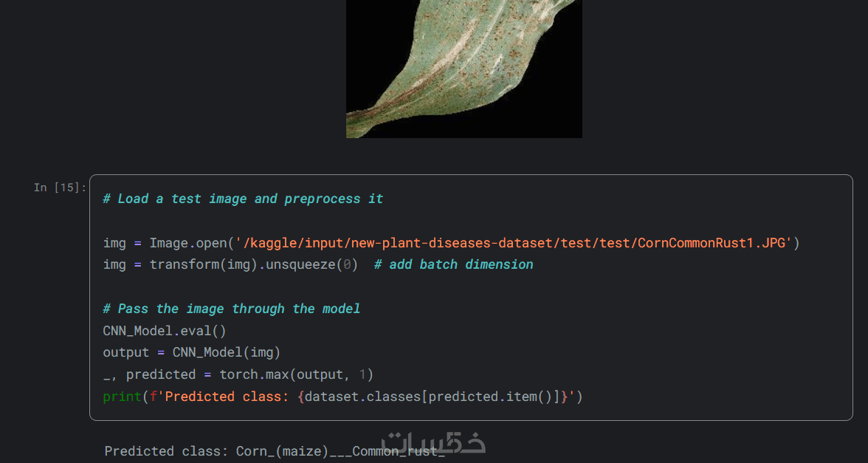The height and width of the screenshot is (463, 868).
Task: Click the 'add batch dimension' comment
Action: [461, 264]
